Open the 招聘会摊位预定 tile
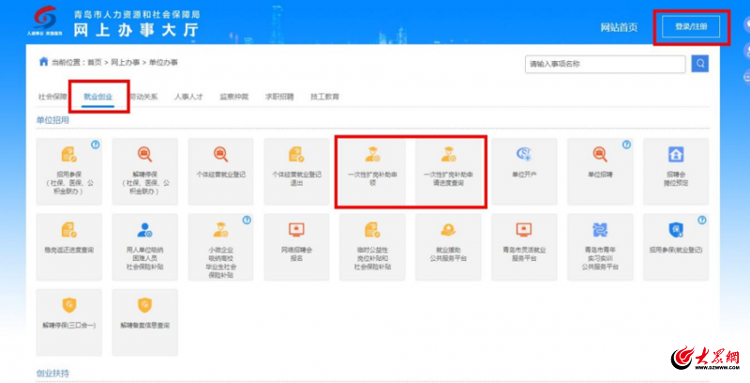 tap(676, 172)
